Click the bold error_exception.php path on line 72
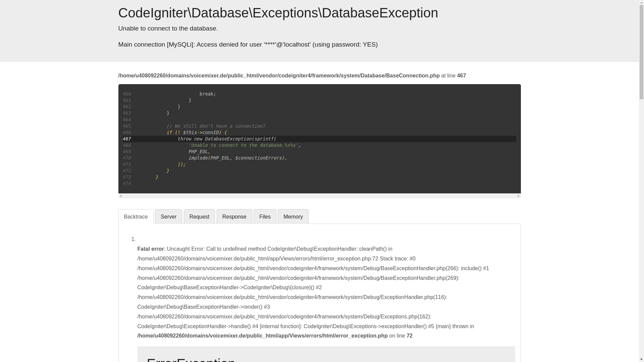The width and height of the screenshot is (644, 362). tap(262, 336)
